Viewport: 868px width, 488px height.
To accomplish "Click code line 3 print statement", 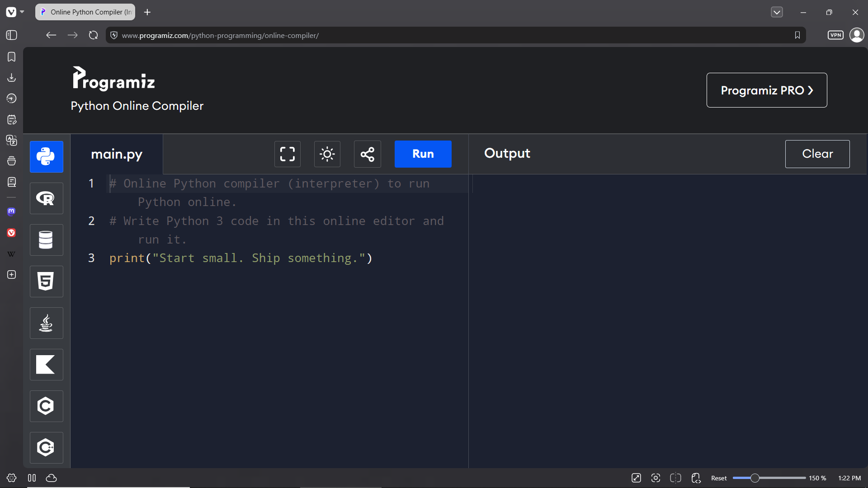I will (241, 258).
